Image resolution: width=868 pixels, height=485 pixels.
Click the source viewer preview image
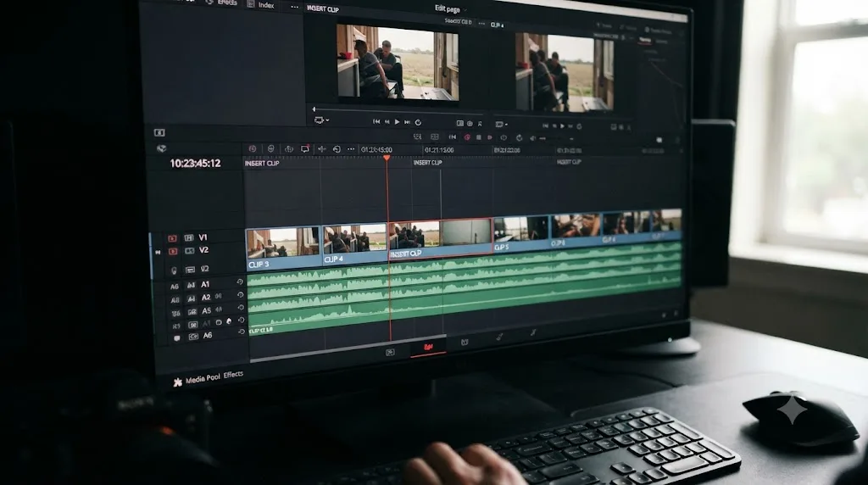[x=398, y=63]
